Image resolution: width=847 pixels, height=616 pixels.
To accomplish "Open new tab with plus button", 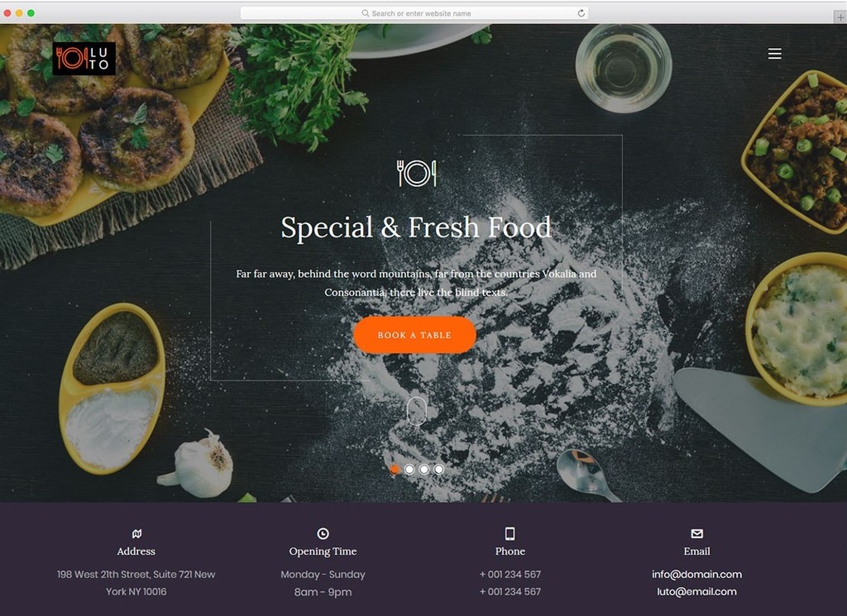I will point(840,17).
